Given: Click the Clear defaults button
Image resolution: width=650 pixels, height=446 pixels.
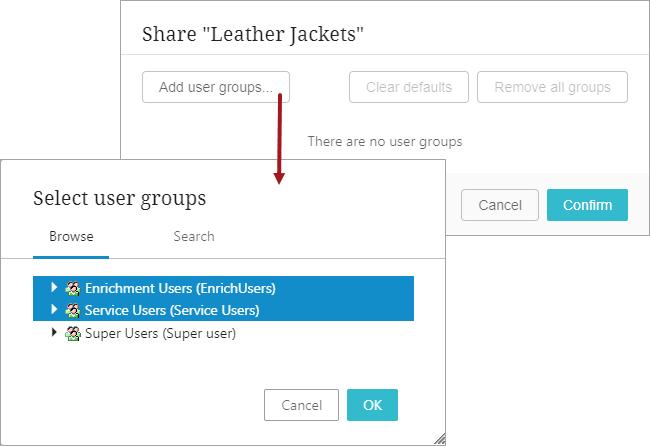Looking at the screenshot, I should 409,87.
